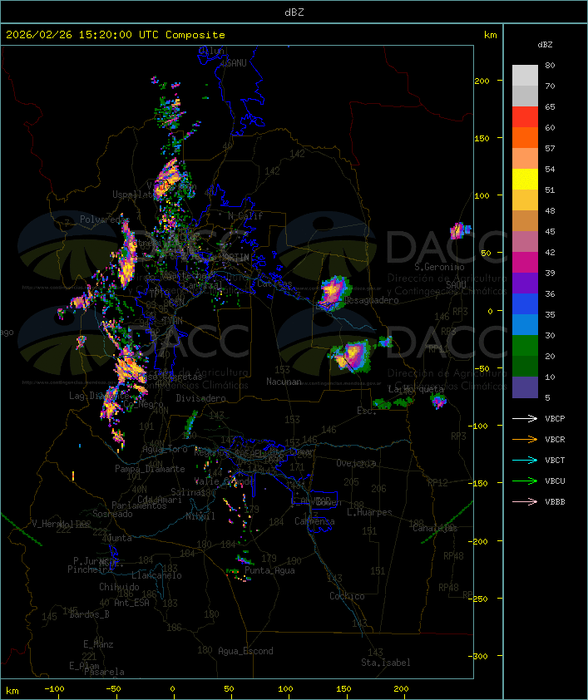588x700 pixels.
Task: Click the cyan VBCT arrow icon
Action: click(x=525, y=460)
